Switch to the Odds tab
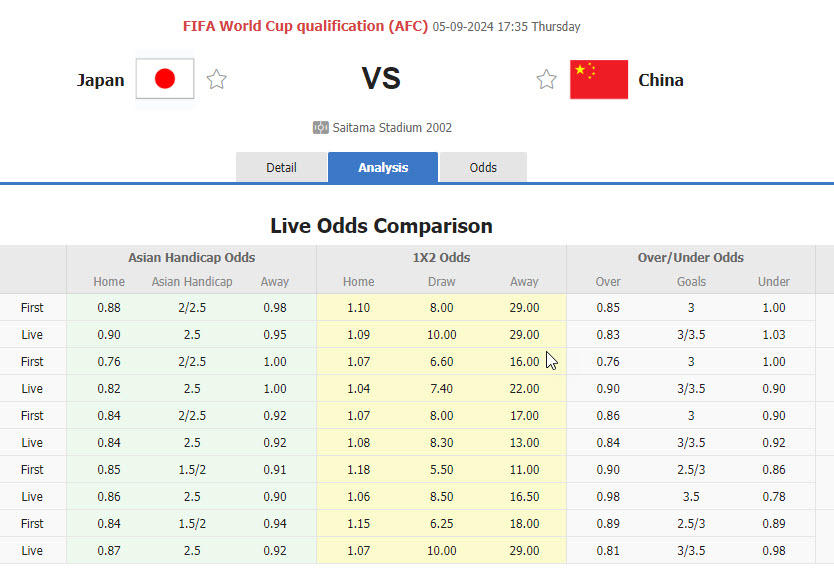This screenshot has height=568, width=834. pyautogui.click(x=483, y=168)
